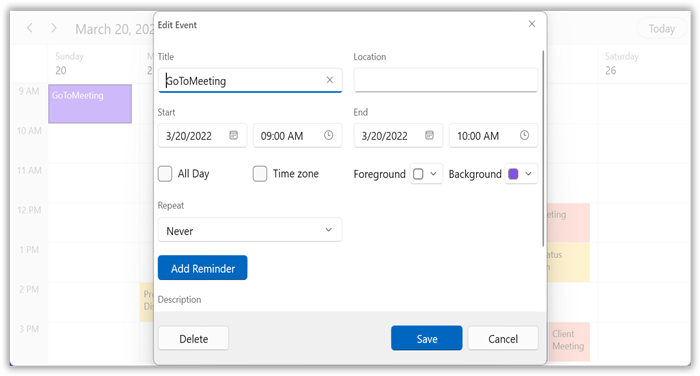The image size is (700, 376).
Task: Edit the End time 10:00 AM field
Action: click(493, 135)
